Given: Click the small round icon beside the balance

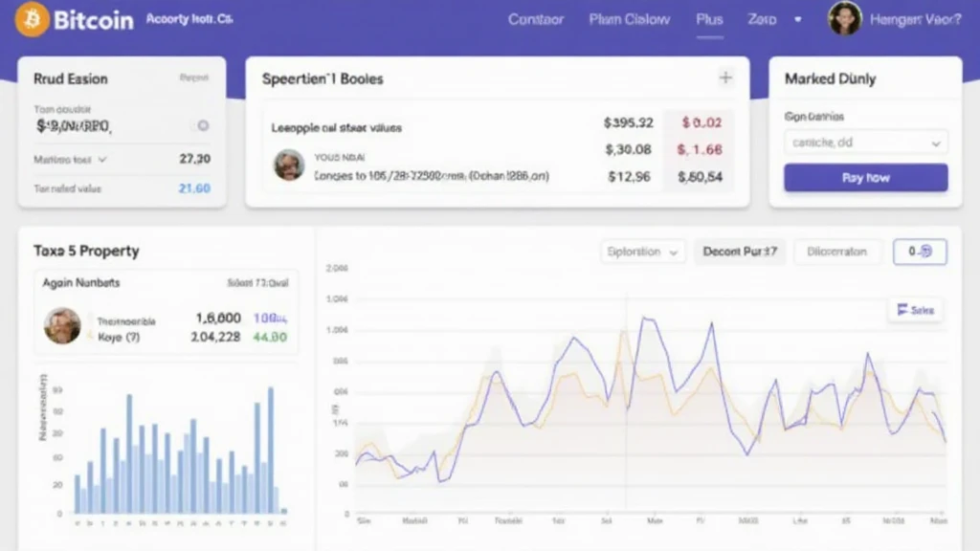Looking at the screenshot, I should (203, 125).
